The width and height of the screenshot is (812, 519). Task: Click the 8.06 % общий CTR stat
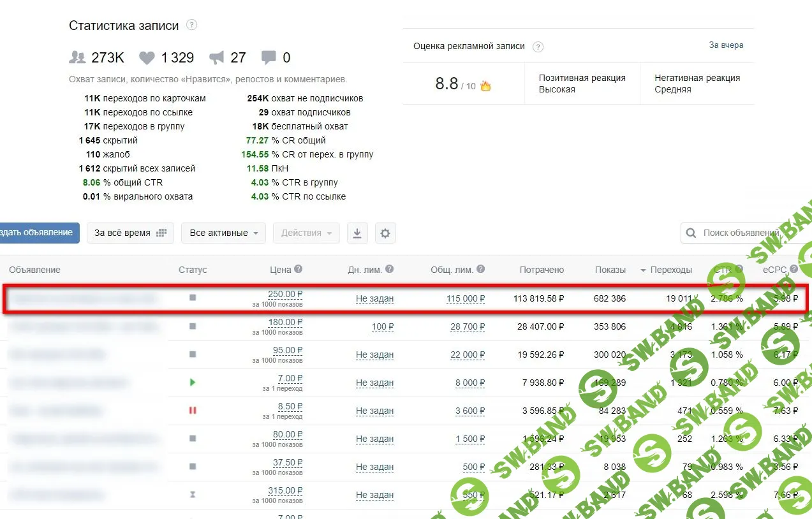point(122,182)
